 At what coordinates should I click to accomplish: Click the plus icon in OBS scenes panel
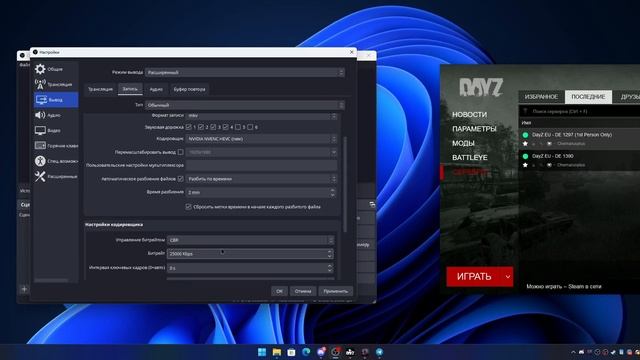tap(24, 289)
